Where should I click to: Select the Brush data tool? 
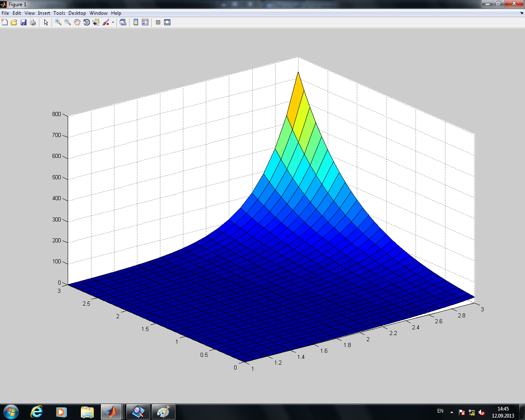pos(106,22)
